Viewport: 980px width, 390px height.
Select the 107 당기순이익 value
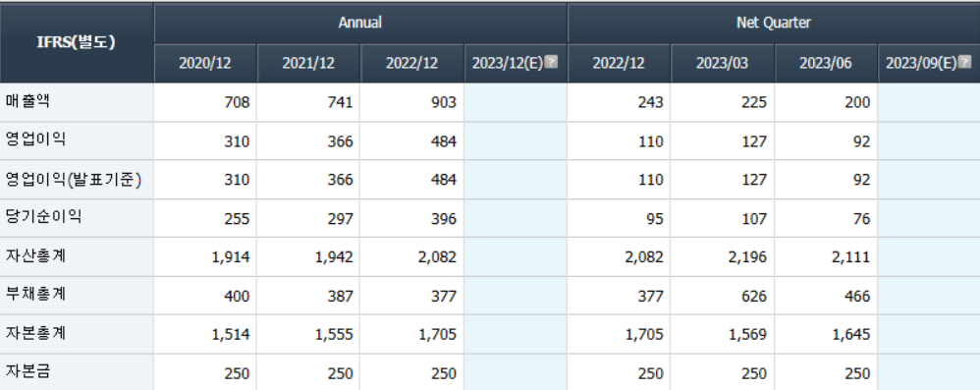point(754,219)
